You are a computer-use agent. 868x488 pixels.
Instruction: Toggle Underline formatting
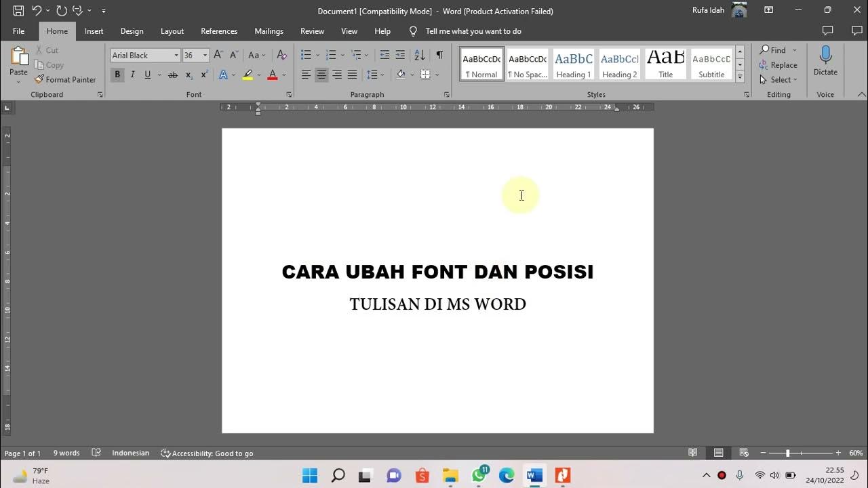pos(147,75)
